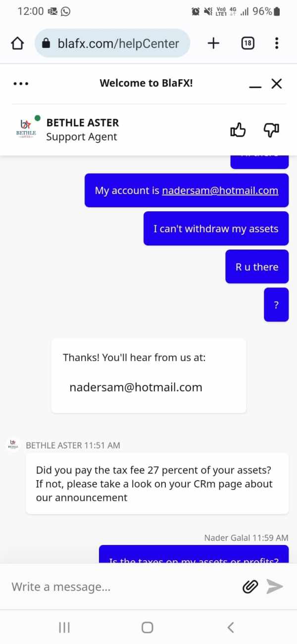This screenshot has height=644, width=297.
Task: Open Android recent apps button
Action: [x=64, y=628]
